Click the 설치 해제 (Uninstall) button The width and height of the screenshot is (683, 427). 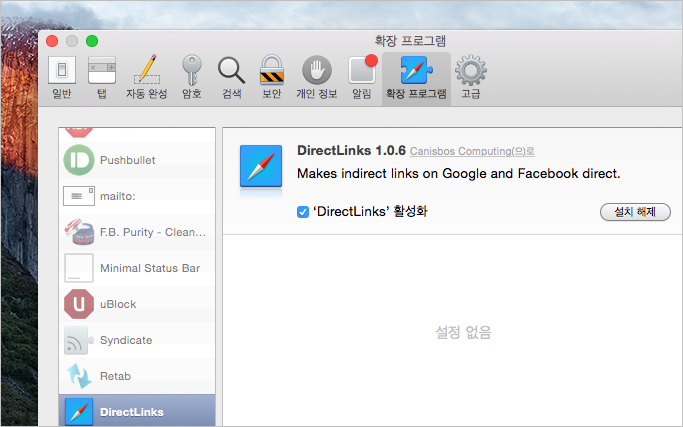tap(635, 212)
